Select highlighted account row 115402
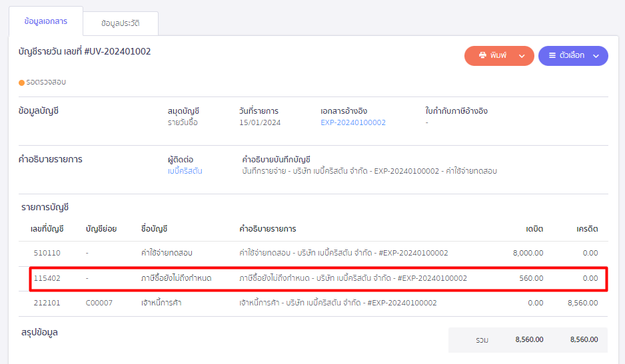This screenshot has width=625, height=364. point(318,279)
